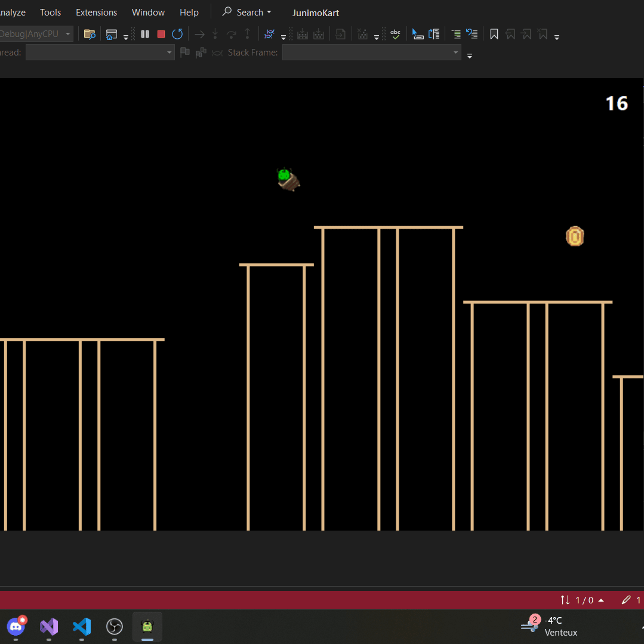Image resolution: width=644 pixels, height=644 pixels.
Task: Click the pencil pending changes indicator
Action: click(631, 600)
